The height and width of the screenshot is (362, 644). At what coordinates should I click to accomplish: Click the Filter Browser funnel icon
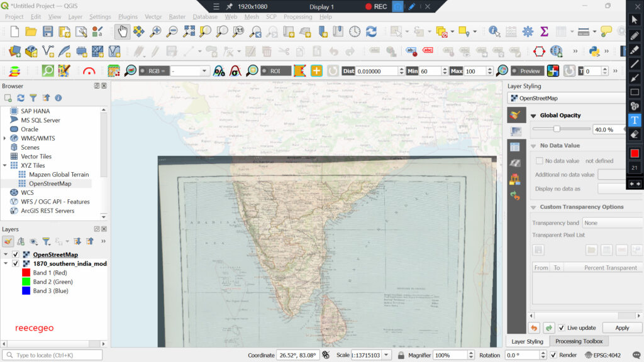tap(33, 97)
